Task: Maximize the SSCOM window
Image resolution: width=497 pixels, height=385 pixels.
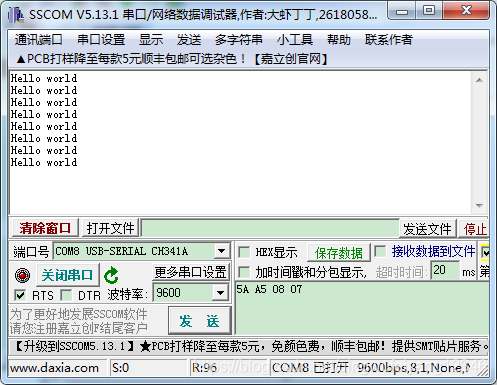Action: tap(429, 11)
